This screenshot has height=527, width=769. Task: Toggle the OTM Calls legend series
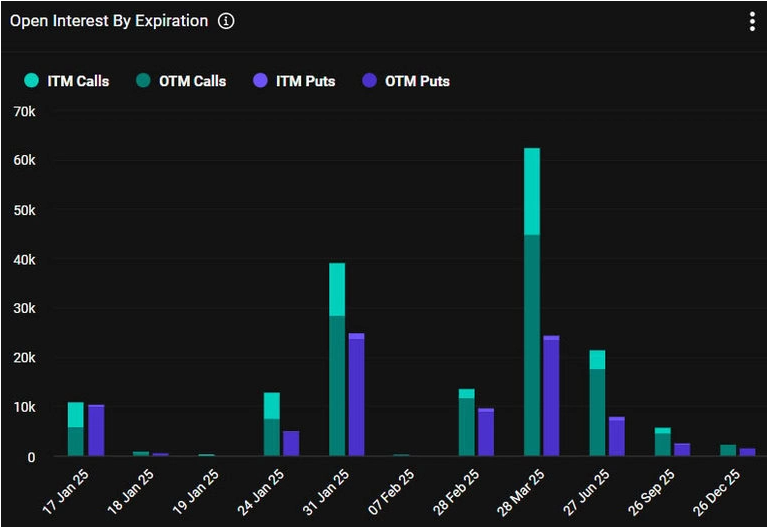(181, 81)
